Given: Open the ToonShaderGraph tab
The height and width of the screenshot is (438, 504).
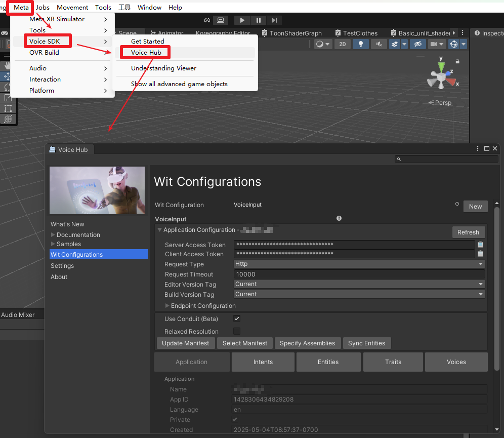Looking at the screenshot, I should (292, 33).
